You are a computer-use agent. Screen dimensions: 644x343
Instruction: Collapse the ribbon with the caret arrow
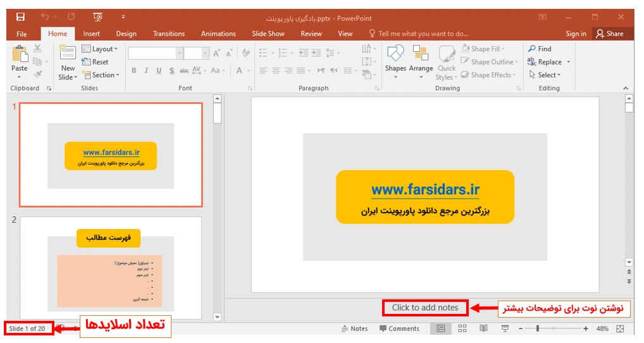tap(626, 88)
